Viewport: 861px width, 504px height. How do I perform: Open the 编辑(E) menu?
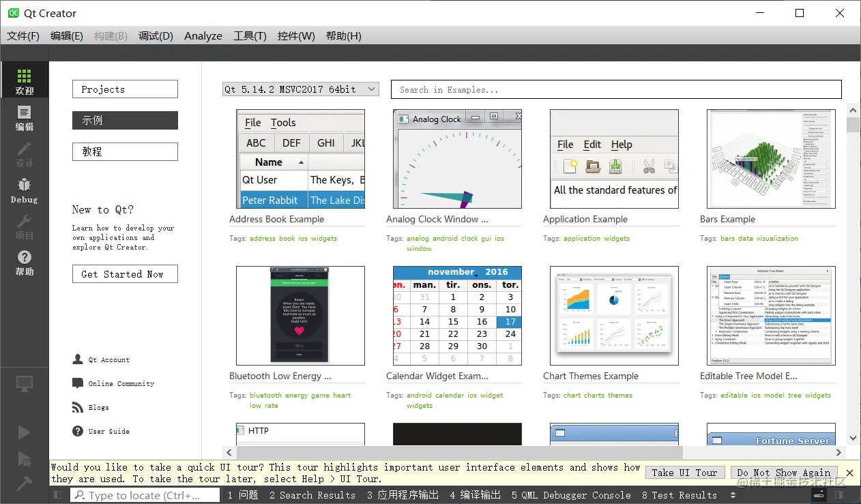point(67,36)
